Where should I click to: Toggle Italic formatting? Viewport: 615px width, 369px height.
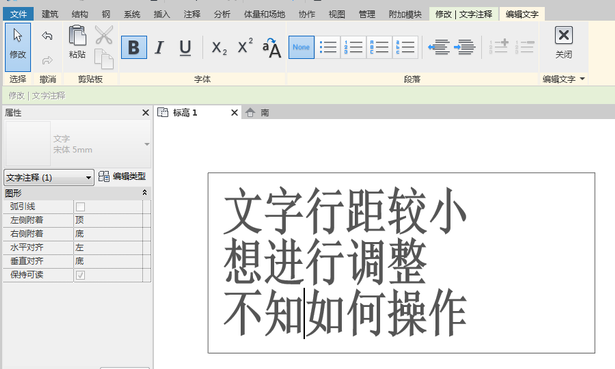point(159,47)
